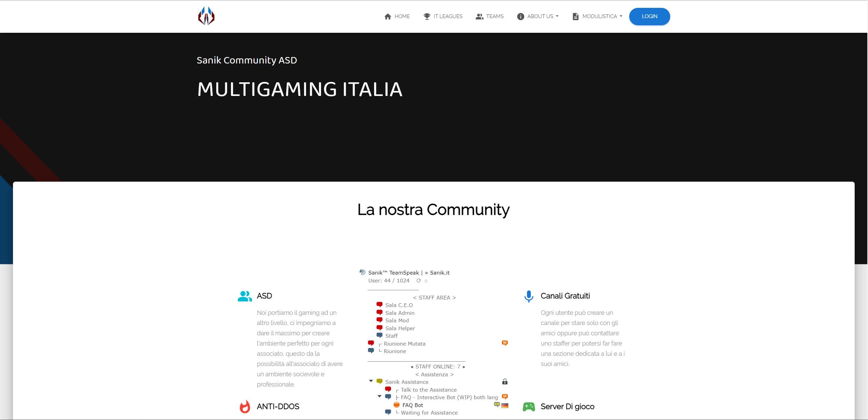Click the blue microphone Canali Gratuiti icon
This screenshot has height=420, width=868.
coord(528,296)
